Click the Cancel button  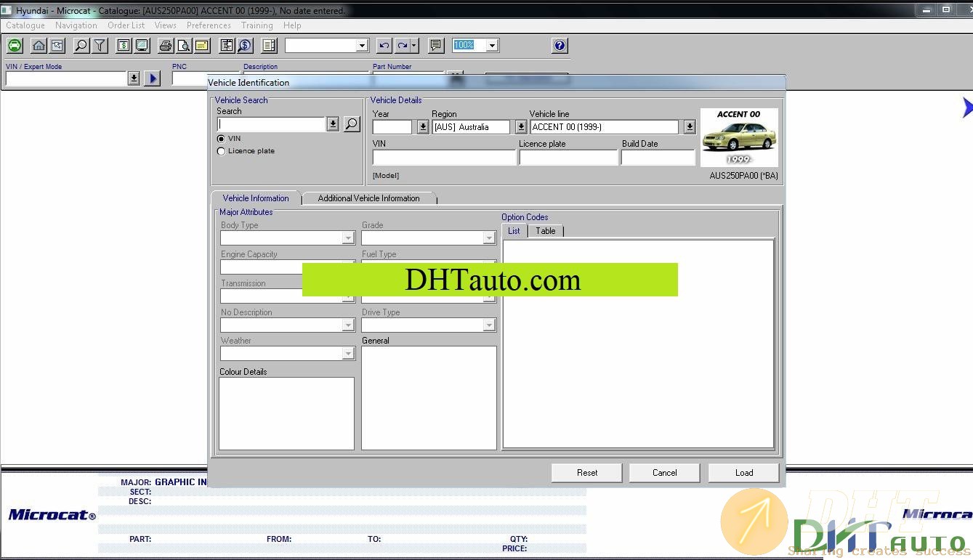coord(665,473)
